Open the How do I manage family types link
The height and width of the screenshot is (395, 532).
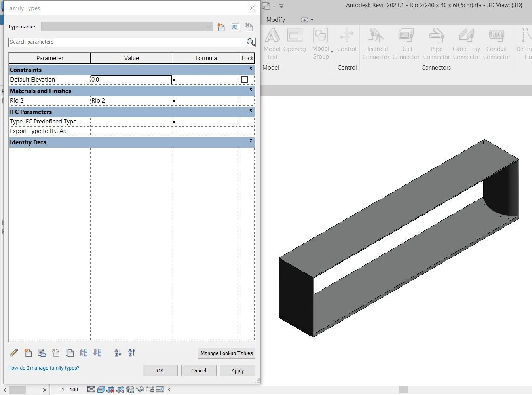pos(44,368)
